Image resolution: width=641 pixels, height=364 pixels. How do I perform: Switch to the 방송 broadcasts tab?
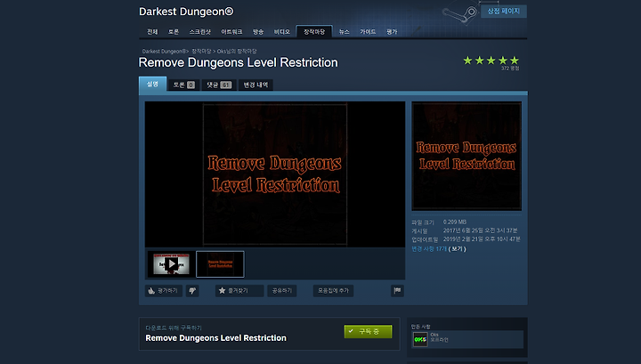coord(258,32)
